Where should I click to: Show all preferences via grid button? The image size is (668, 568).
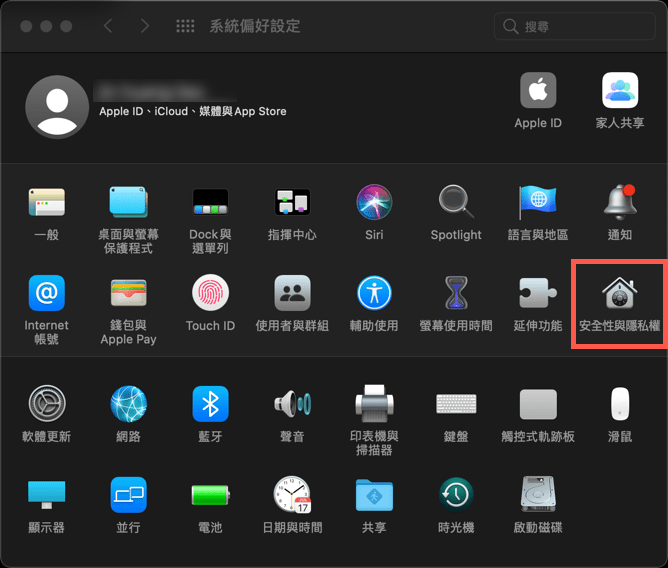point(185,26)
